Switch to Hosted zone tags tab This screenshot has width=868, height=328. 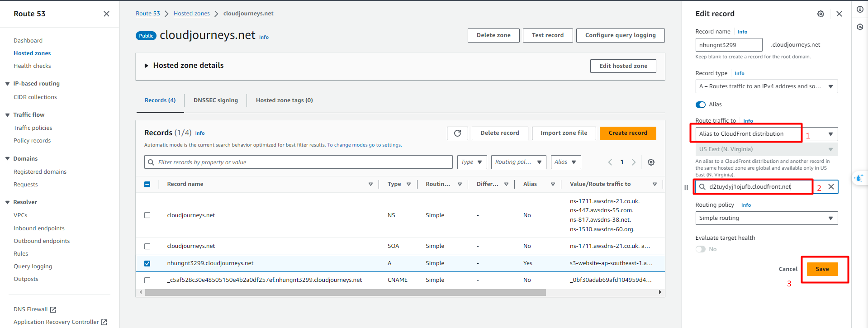(284, 100)
